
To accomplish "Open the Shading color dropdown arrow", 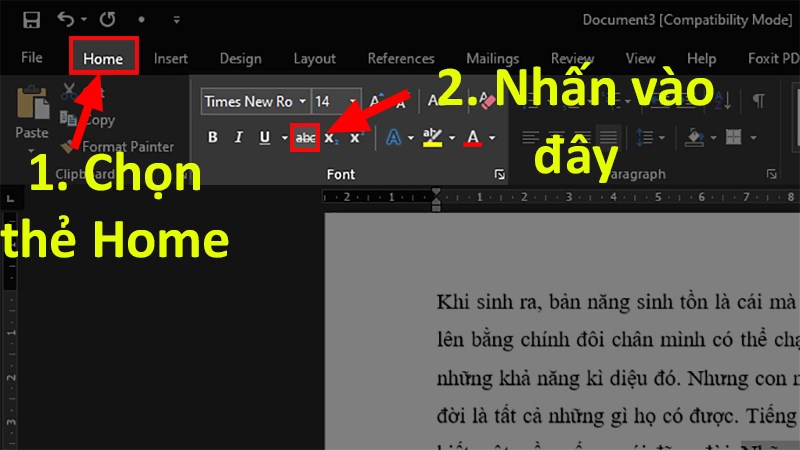I will point(713,137).
